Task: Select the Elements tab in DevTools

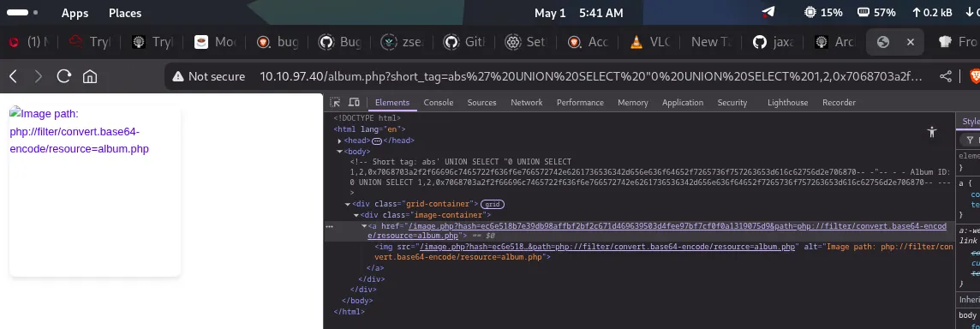Action: point(391,103)
